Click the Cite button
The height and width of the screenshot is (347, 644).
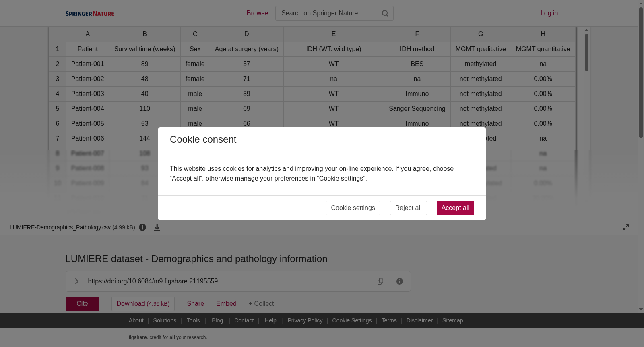(x=83, y=304)
